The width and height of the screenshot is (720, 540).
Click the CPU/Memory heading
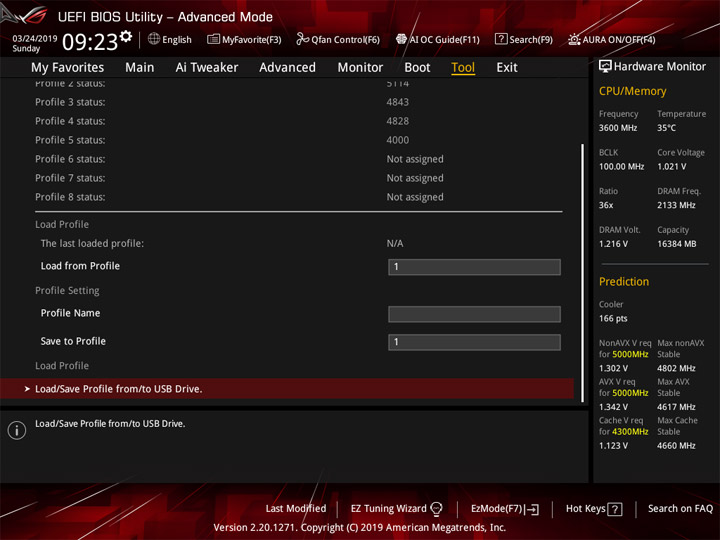pos(632,91)
